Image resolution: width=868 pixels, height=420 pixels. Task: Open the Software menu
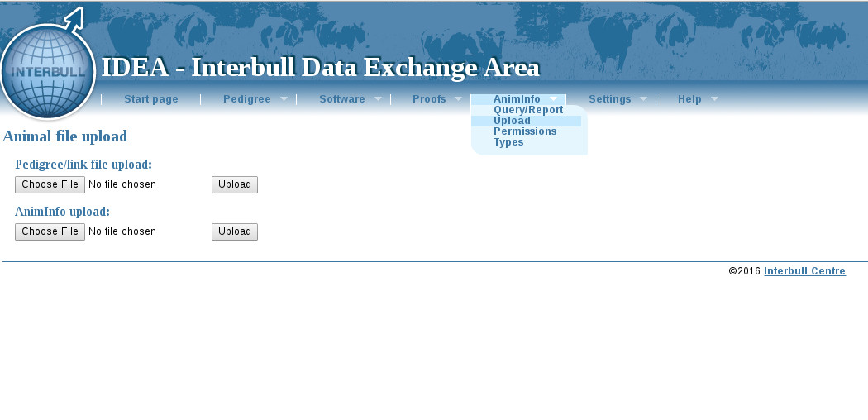pyautogui.click(x=341, y=99)
